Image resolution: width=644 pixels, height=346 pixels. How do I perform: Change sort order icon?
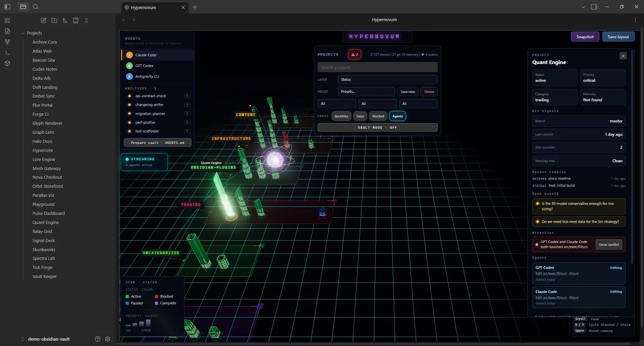(x=65, y=20)
